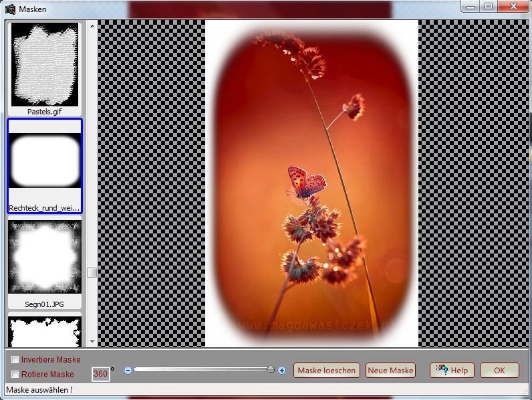The image size is (532, 400).
Task: Enable the Invertiere Maske checkbox
Action: pos(15,360)
